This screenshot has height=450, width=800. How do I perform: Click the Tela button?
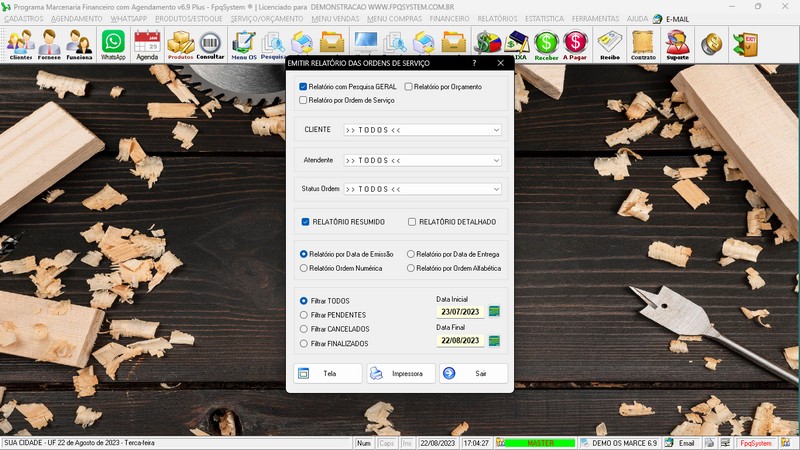point(328,373)
